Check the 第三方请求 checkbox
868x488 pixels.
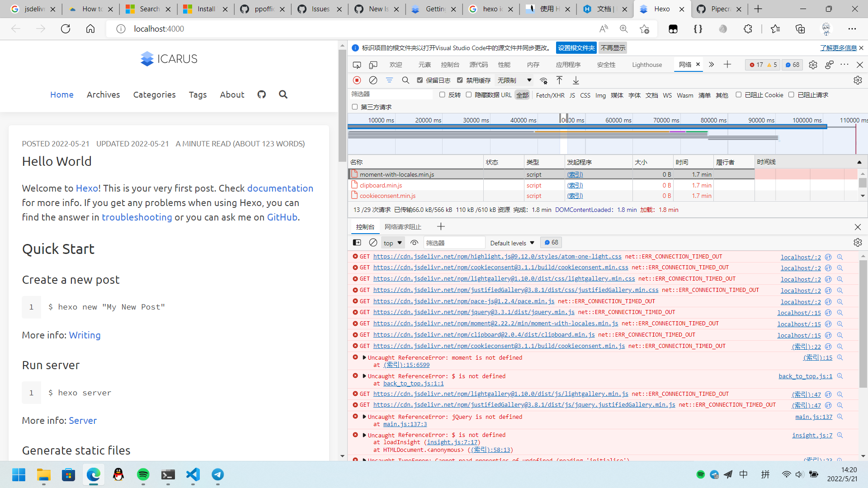pos(354,107)
